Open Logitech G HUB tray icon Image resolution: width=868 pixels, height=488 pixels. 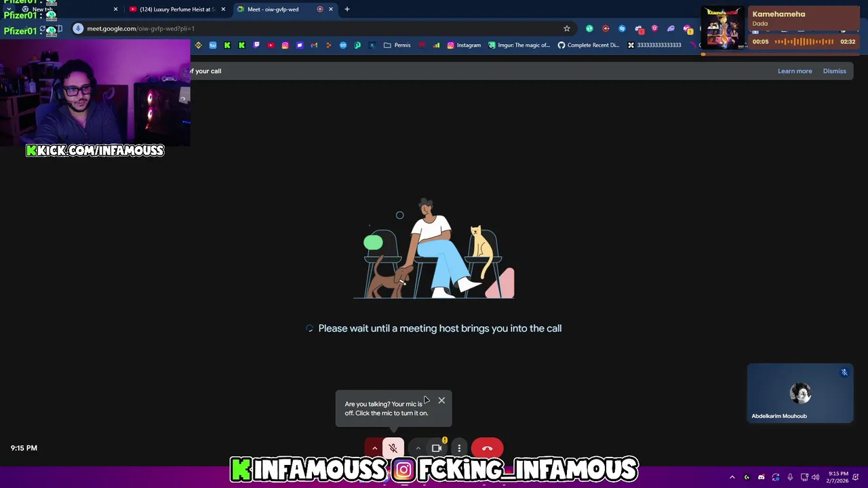coord(747,477)
